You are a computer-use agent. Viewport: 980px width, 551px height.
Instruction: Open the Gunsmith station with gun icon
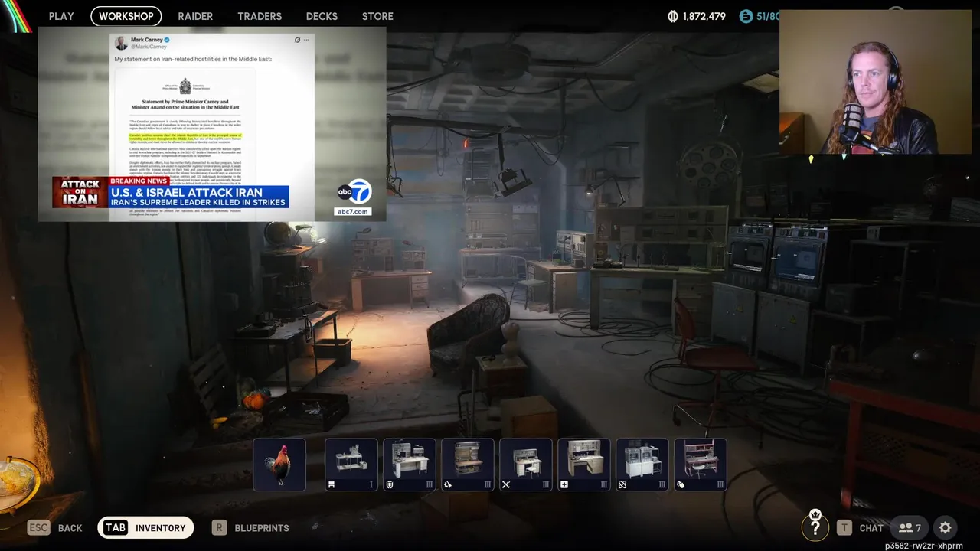pyautogui.click(x=468, y=465)
